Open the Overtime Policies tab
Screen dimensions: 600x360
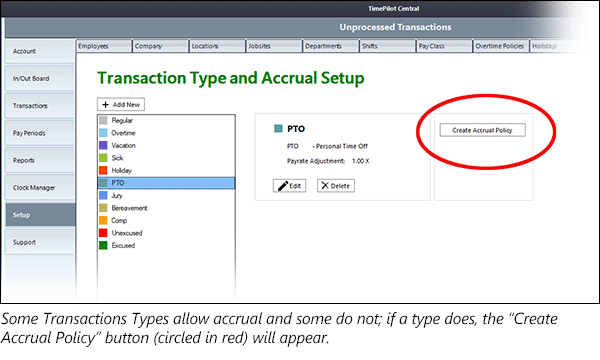point(501,46)
